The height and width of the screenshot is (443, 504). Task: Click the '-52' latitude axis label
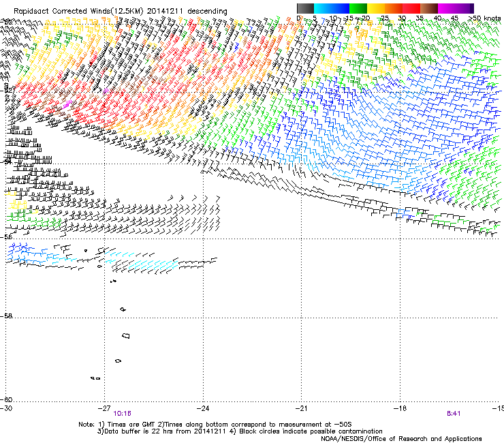coord(7,90)
